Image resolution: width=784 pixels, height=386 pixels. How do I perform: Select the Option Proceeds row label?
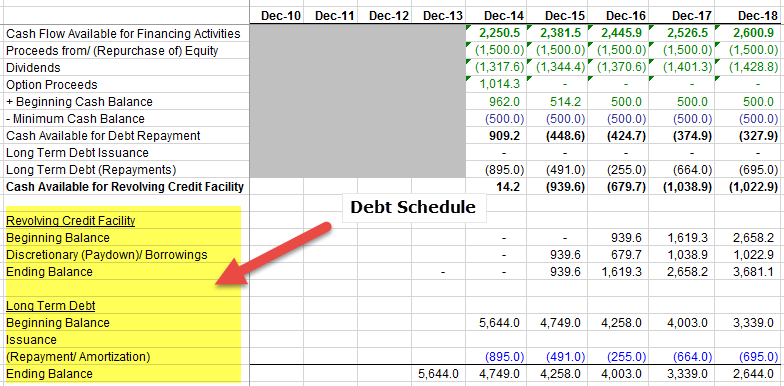(52, 85)
